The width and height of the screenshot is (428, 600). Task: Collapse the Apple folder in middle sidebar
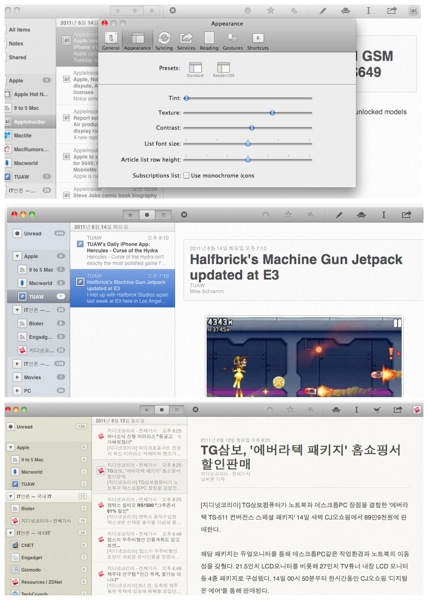17,256
